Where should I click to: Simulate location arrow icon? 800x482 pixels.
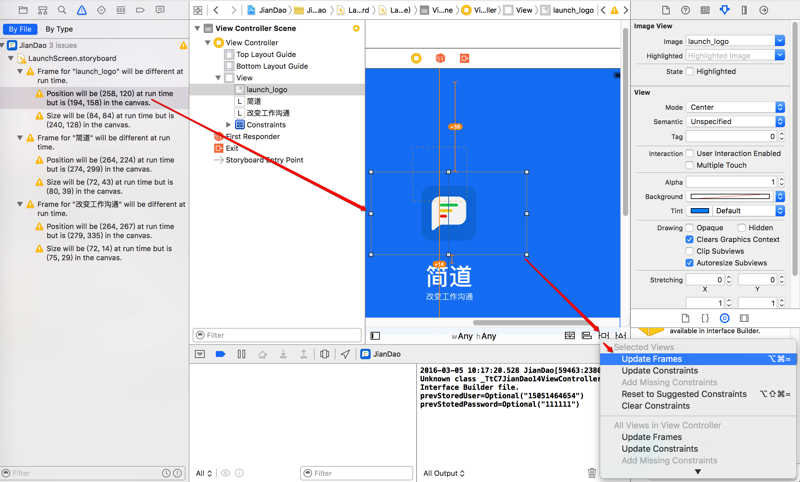pyautogui.click(x=345, y=354)
